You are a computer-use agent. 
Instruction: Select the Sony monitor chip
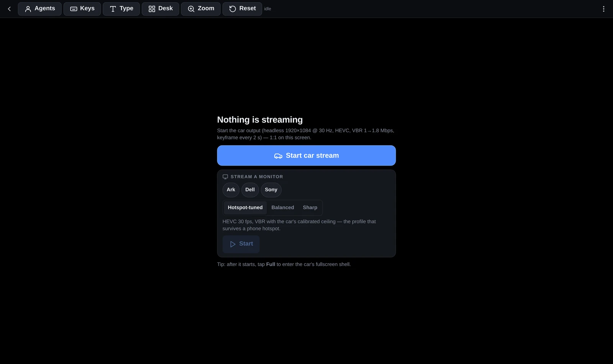click(x=271, y=190)
